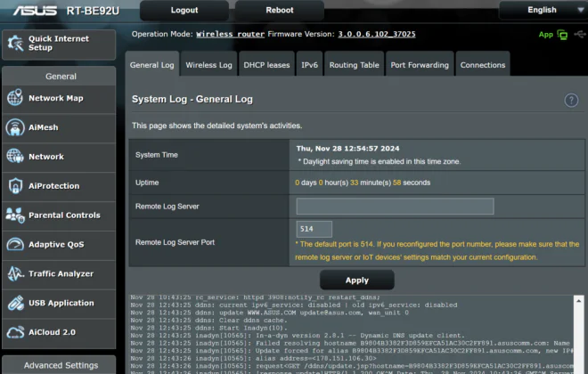Open AiCloud 2.0 menu entry
588x374 pixels.
click(59, 332)
